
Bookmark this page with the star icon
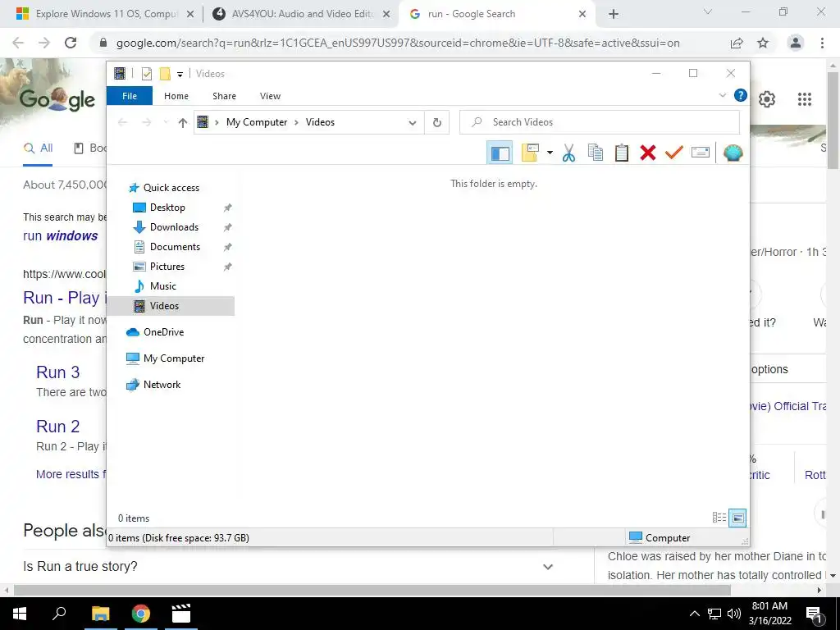coord(763,43)
